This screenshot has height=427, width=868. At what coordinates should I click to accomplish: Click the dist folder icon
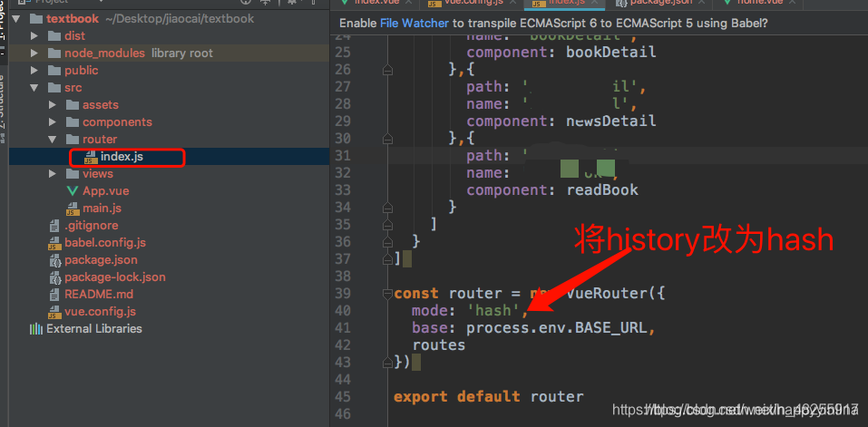coord(54,36)
